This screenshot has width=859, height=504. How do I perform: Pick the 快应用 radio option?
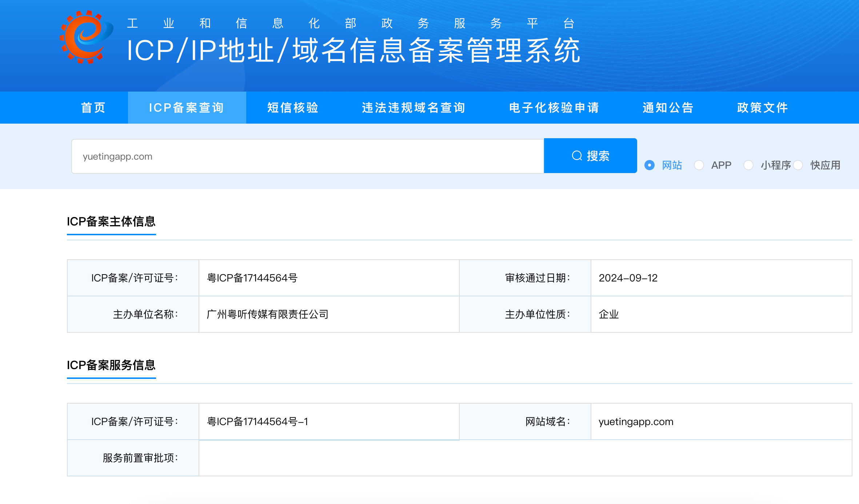[x=798, y=165]
